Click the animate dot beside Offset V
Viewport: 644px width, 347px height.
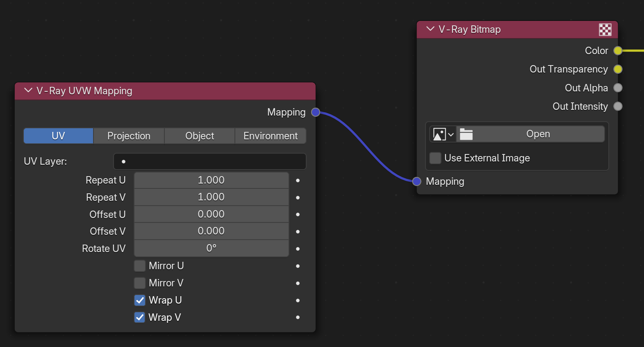click(298, 231)
